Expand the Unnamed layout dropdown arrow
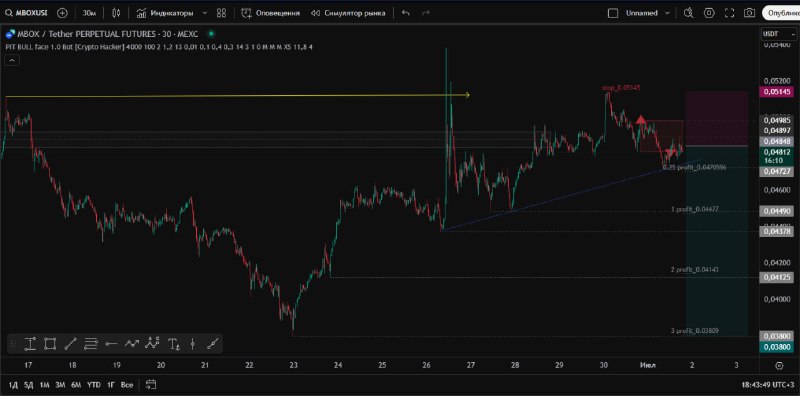 tap(667, 13)
